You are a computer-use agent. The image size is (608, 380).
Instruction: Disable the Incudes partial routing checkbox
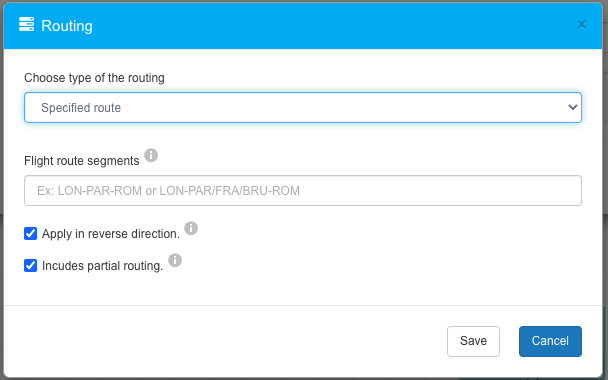point(31,265)
